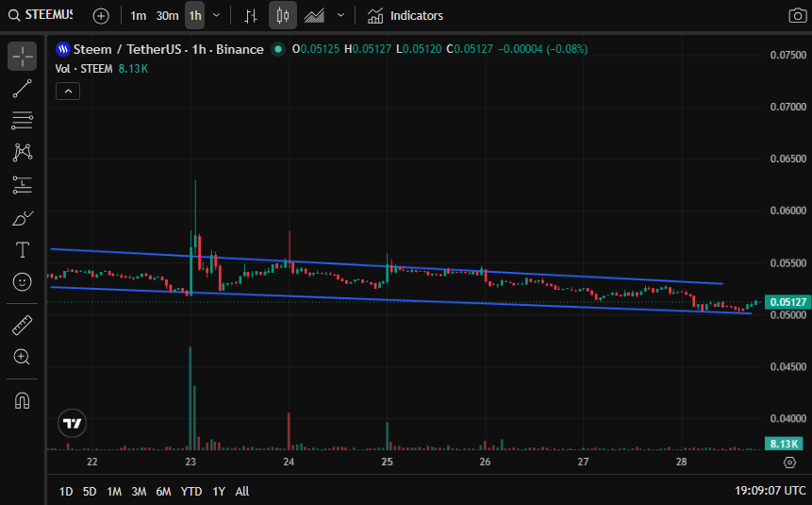Take a chart snapshot with camera icon
Viewport: 812px width, 505px height.
pos(798,15)
